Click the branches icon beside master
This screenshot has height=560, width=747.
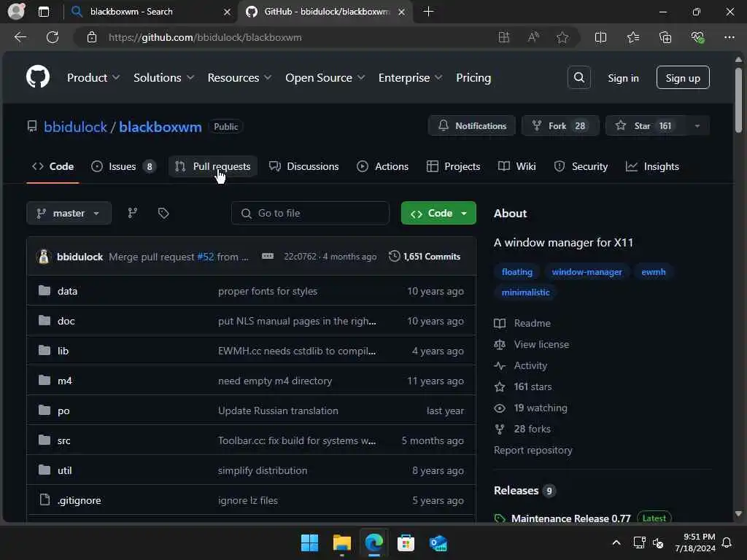coord(133,213)
